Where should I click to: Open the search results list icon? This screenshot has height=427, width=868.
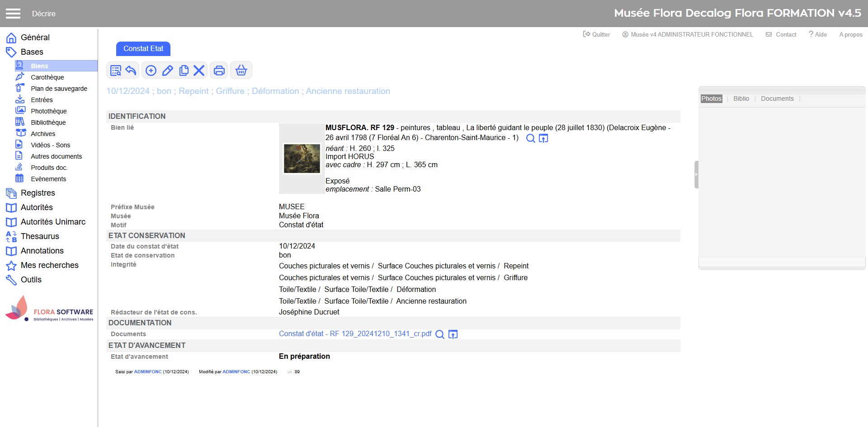pos(116,70)
